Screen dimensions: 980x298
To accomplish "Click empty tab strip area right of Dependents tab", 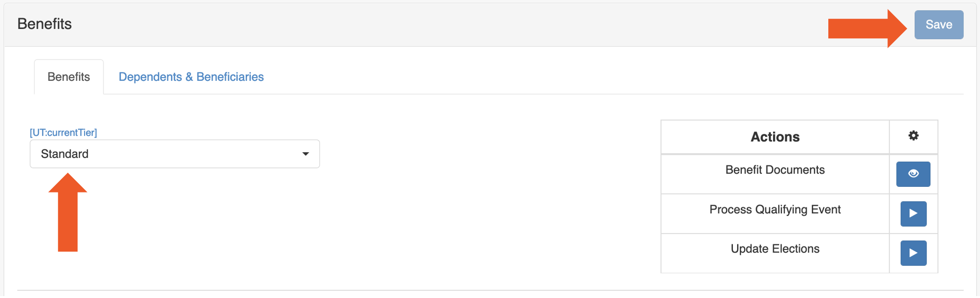I will pyautogui.click(x=567, y=77).
